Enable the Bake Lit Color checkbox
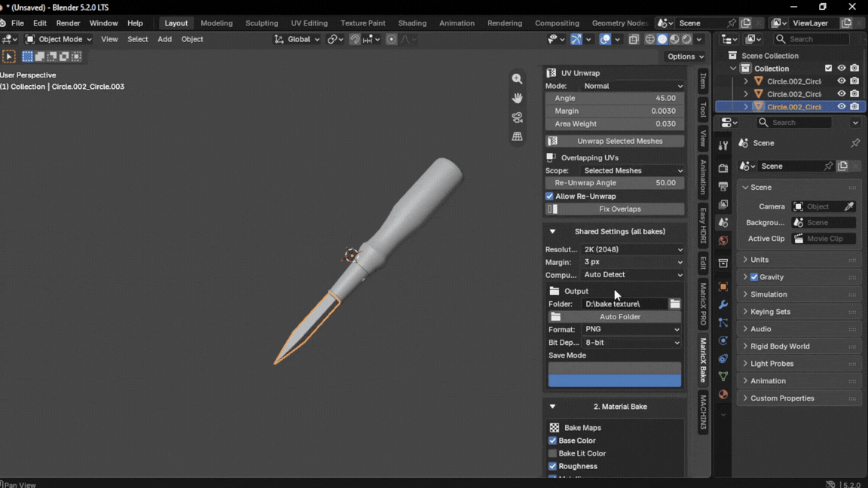The image size is (868, 488). point(552,453)
